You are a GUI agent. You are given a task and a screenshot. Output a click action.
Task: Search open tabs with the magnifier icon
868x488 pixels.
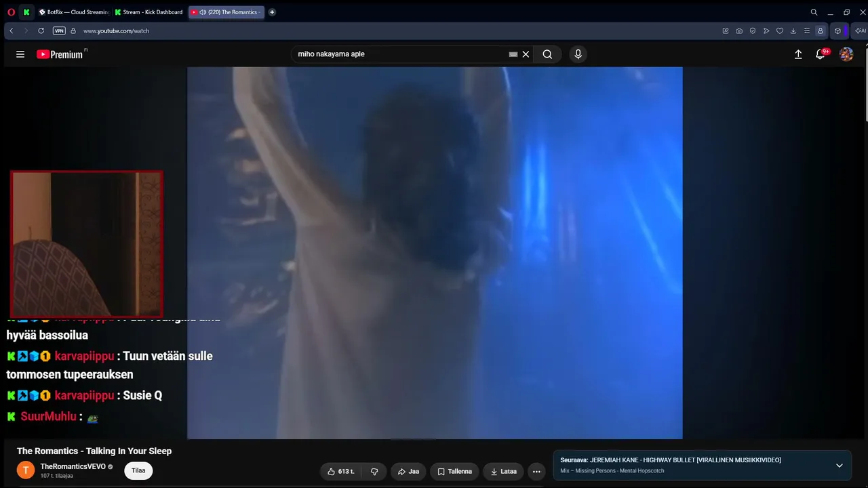tap(814, 12)
